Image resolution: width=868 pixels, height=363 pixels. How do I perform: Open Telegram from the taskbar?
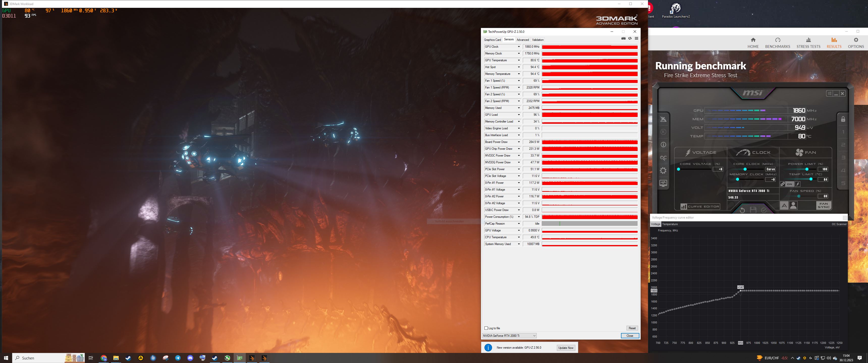178,358
